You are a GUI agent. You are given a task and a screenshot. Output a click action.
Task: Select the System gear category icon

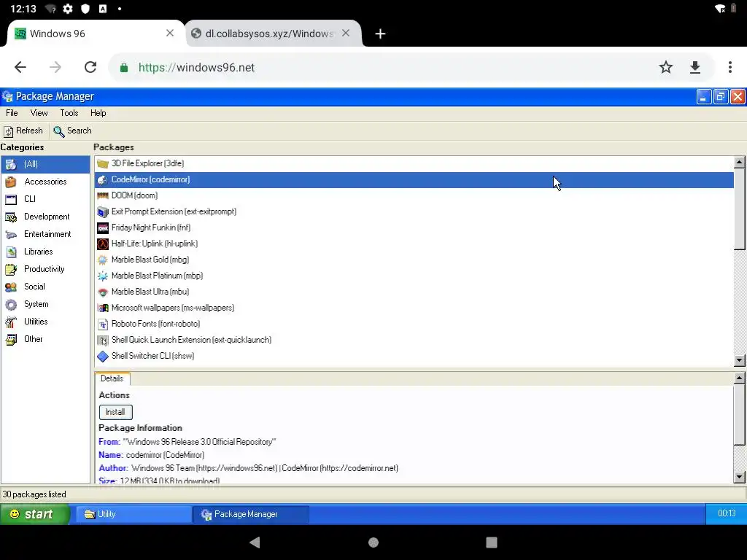[x=11, y=304]
